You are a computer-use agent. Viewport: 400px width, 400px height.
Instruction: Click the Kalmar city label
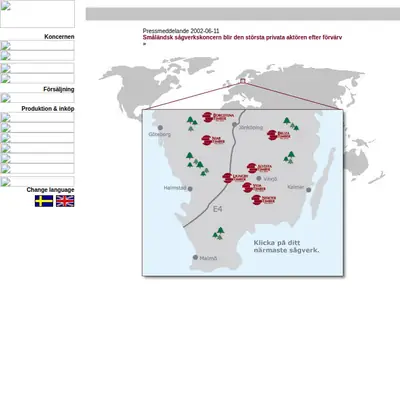click(296, 187)
